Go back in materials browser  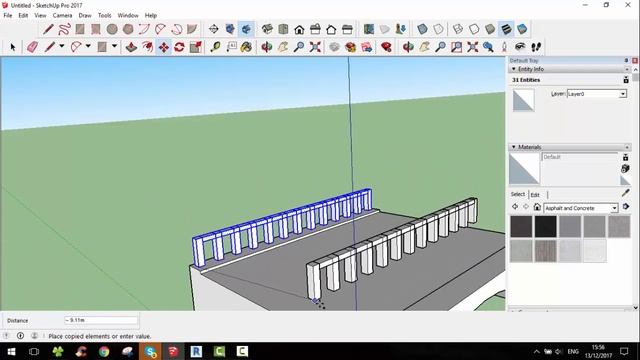(515, 207)
